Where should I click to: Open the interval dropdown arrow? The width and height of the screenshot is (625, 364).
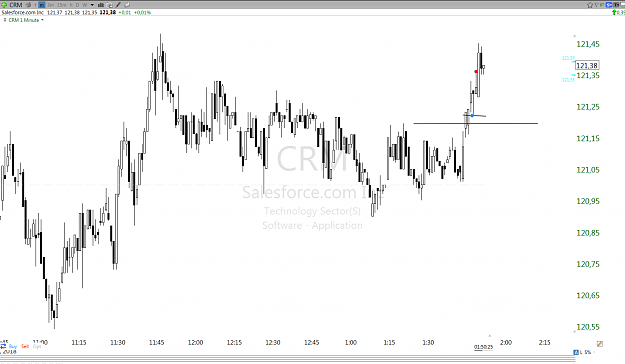point(92,5)
